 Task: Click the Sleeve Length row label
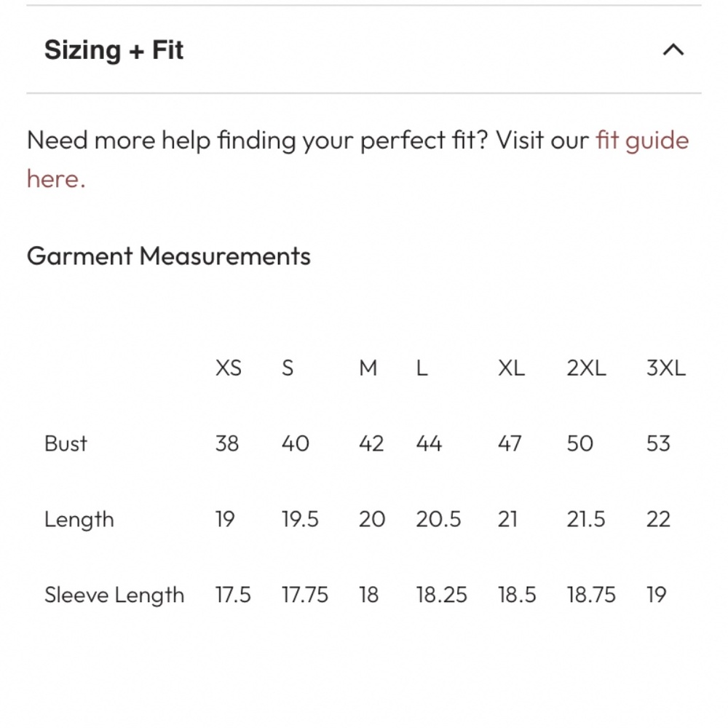pos(114,595)
